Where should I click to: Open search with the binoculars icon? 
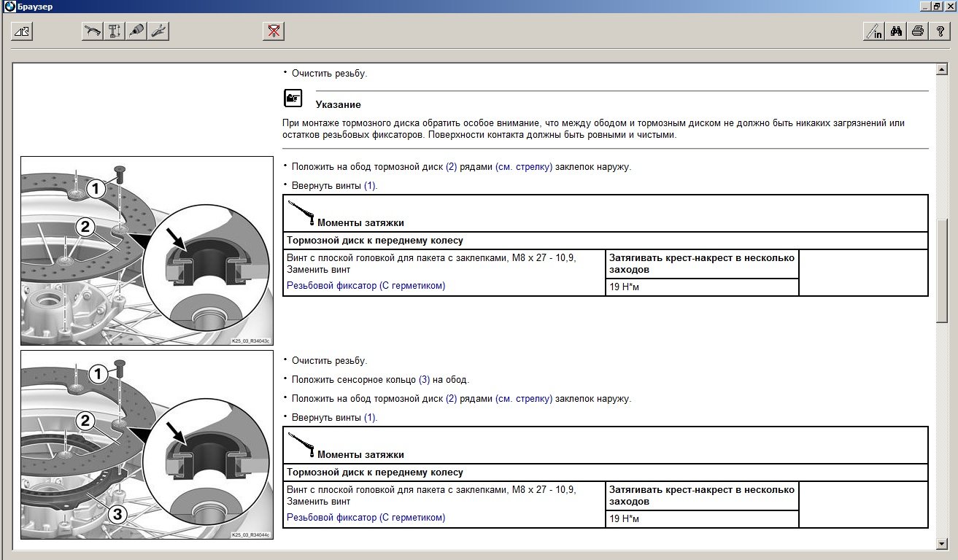[x=897, y=31]
